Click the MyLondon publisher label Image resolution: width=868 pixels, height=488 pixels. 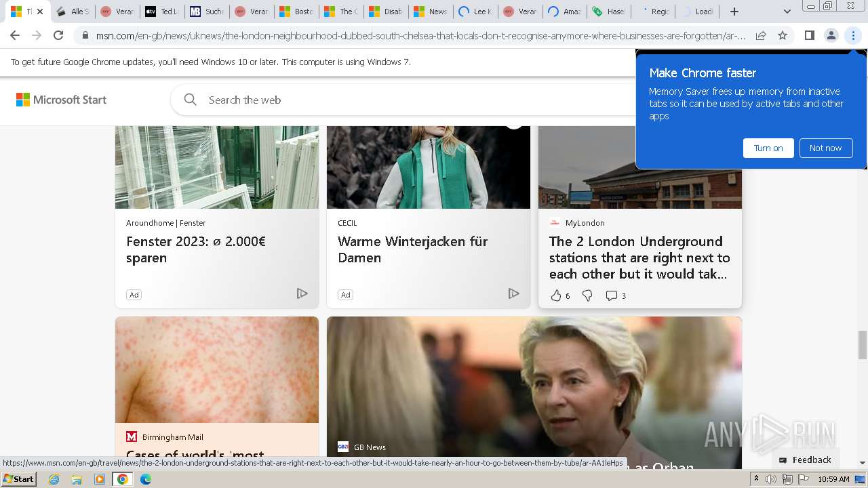point(585,223)
